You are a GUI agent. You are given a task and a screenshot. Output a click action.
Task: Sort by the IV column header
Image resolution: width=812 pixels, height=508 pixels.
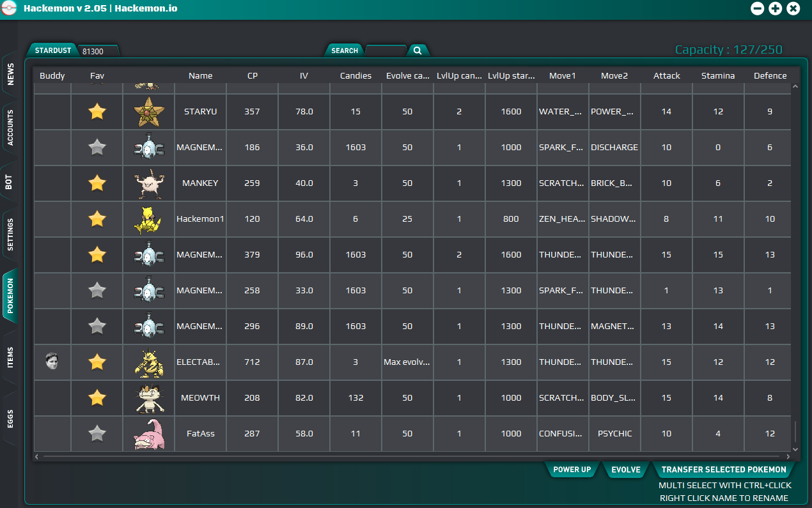304,75
